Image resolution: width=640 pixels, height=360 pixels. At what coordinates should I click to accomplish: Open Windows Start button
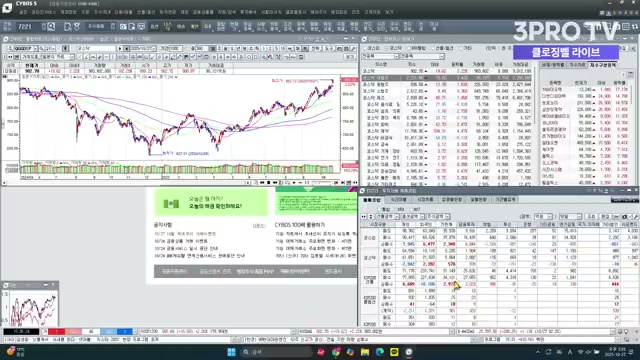tap(231, 352)
